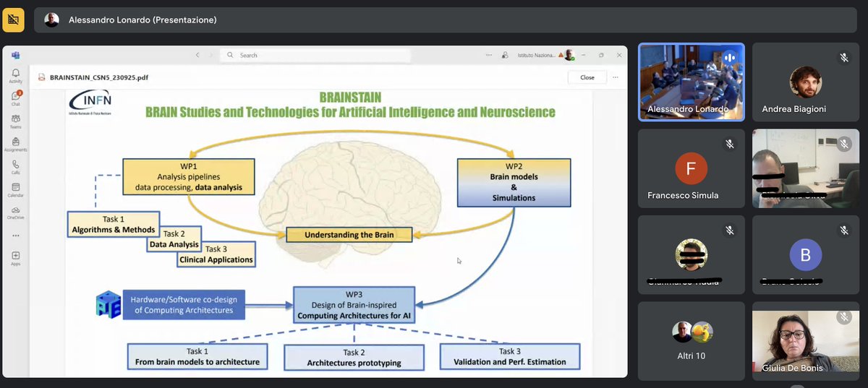
Task: Click the Task 3 Clinical Applications box
Action: [216, 254]
